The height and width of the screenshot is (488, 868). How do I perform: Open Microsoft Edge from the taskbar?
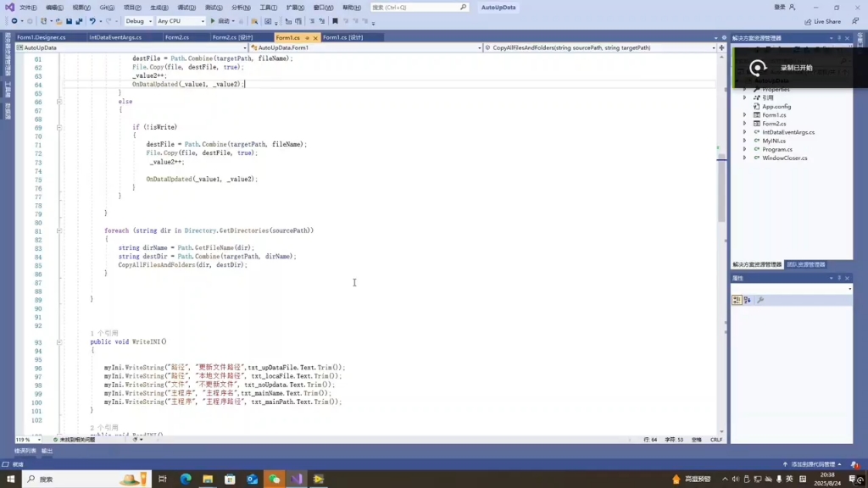186,480
